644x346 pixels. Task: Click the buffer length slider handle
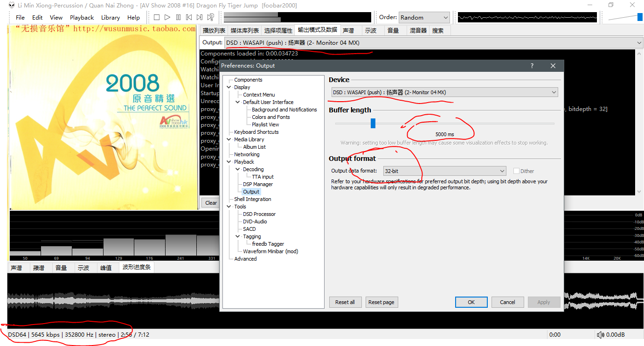click(373, 123)
